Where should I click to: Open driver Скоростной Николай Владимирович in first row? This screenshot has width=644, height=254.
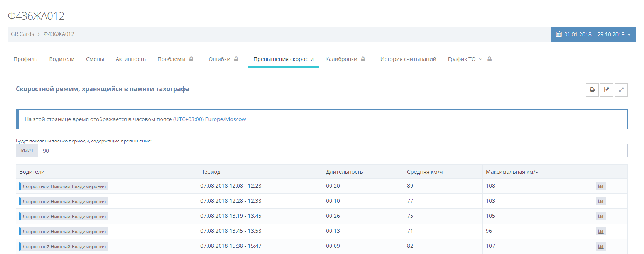[x=64, y=186]
